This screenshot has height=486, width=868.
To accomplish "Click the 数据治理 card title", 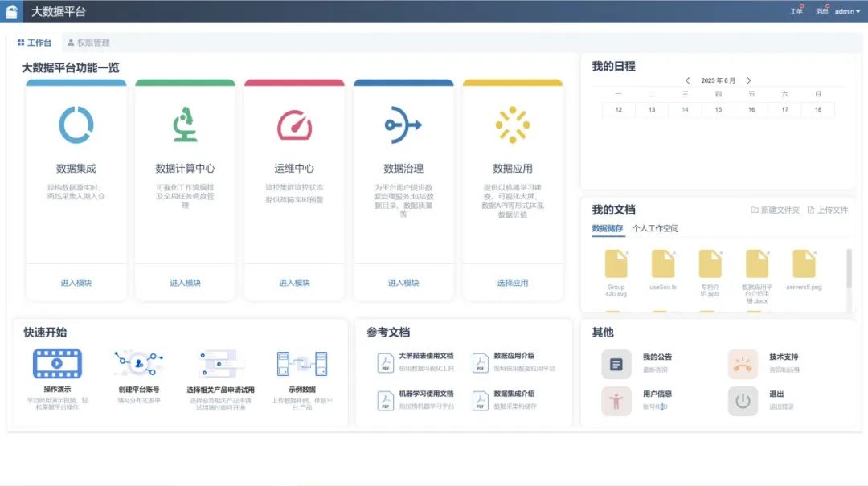I will tap(403, 168).
